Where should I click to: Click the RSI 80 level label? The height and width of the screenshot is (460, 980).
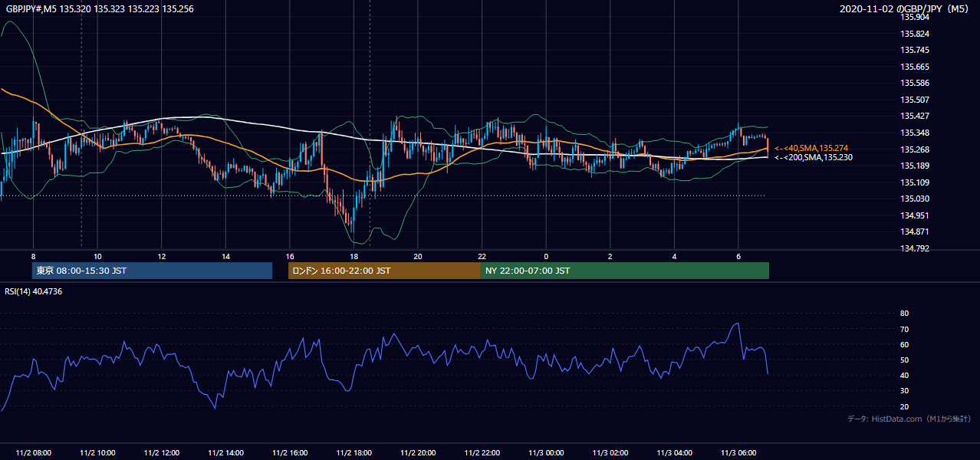click(904, 314)
